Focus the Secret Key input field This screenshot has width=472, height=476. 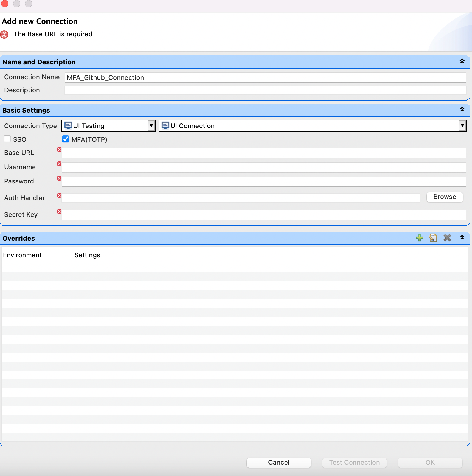(264, 215)
